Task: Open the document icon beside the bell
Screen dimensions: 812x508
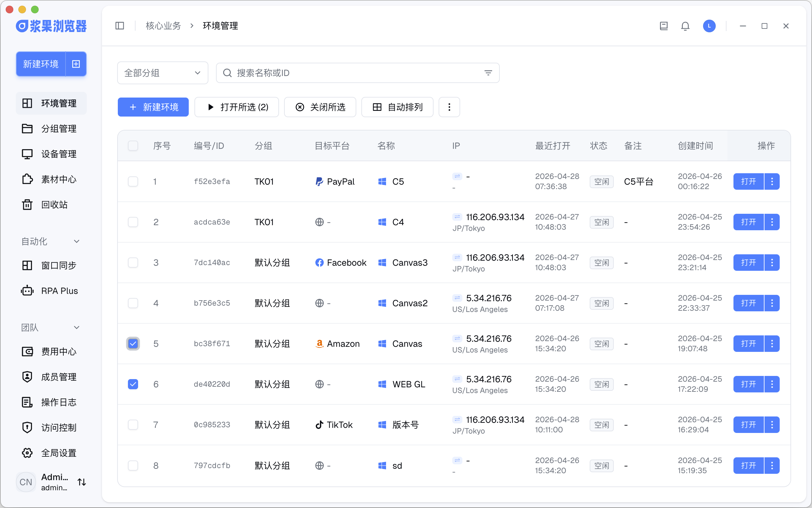Action: point(663,26)
